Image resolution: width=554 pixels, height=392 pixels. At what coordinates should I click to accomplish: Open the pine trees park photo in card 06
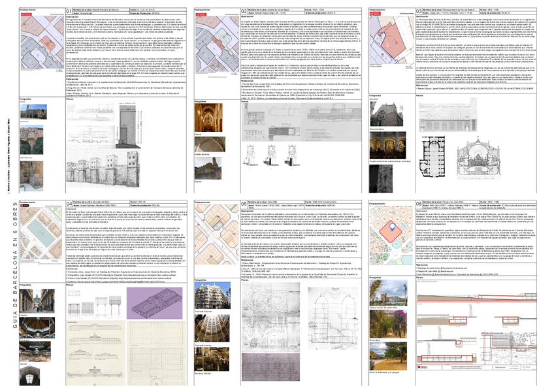tap(388, 356)
